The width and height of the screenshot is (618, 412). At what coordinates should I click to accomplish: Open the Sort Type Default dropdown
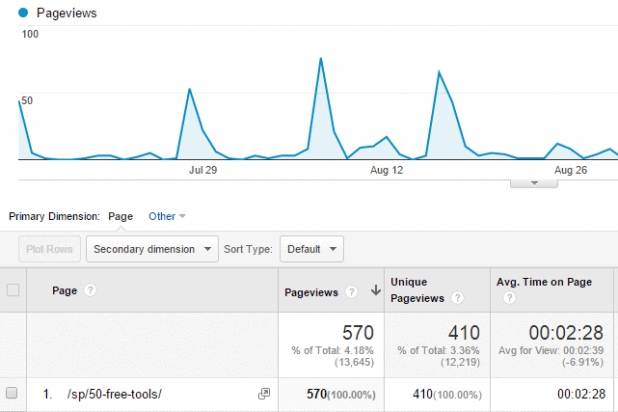point(311,249)
